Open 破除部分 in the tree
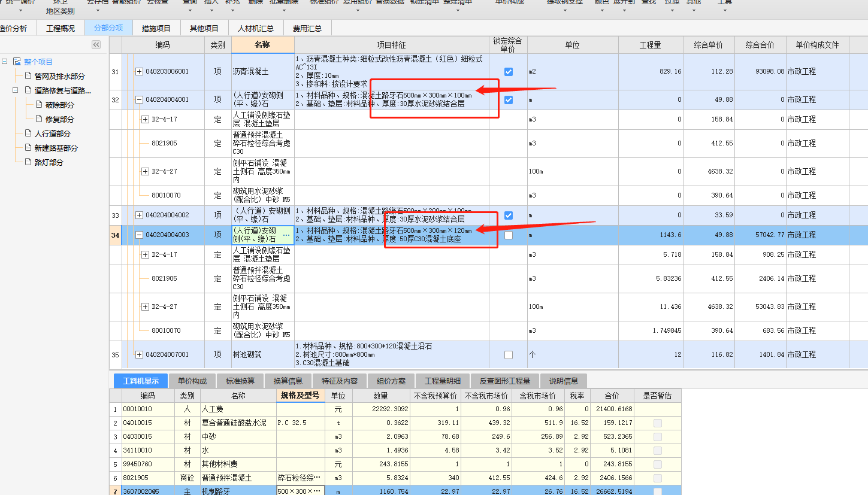The width and height of the screenshot is (868, 495). coord(59,105)
